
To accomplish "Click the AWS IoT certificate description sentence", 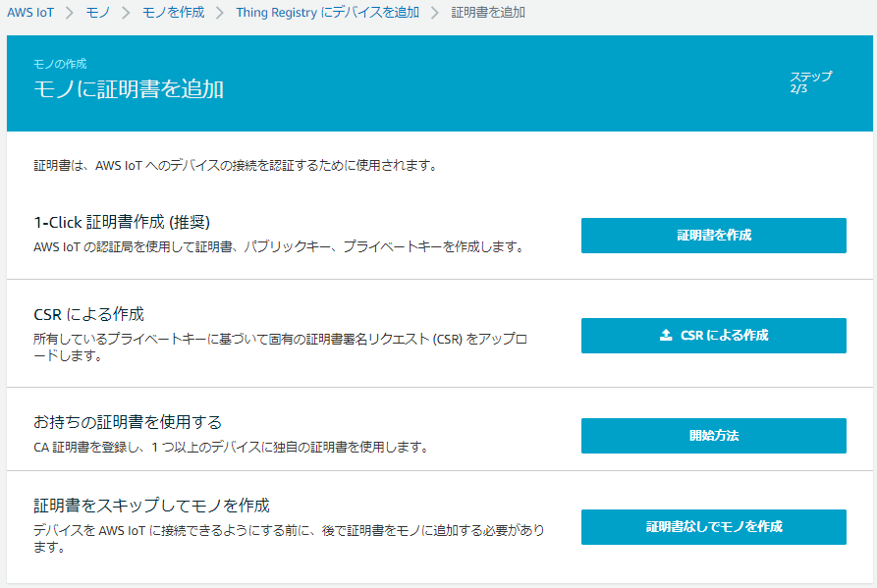I will click(236, 166).
